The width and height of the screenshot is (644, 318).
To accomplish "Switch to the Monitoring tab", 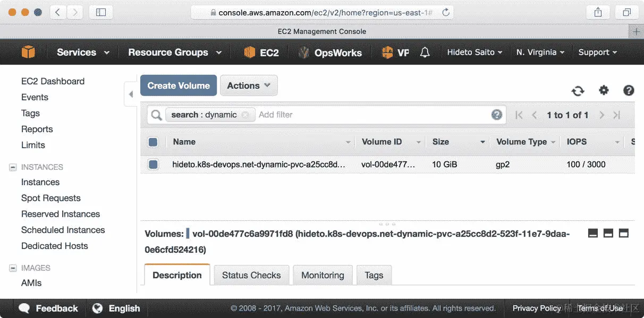I will [323, 275].
